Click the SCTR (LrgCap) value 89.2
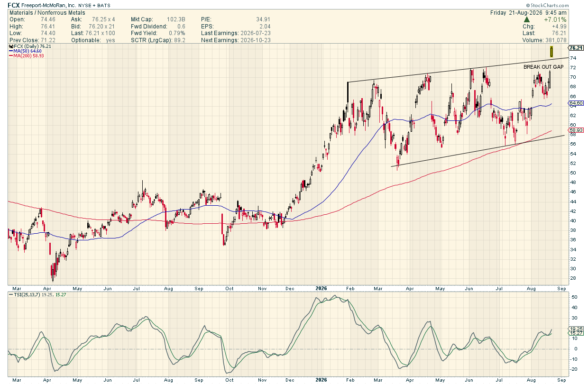The image size is (588, 384). (180, 40)
